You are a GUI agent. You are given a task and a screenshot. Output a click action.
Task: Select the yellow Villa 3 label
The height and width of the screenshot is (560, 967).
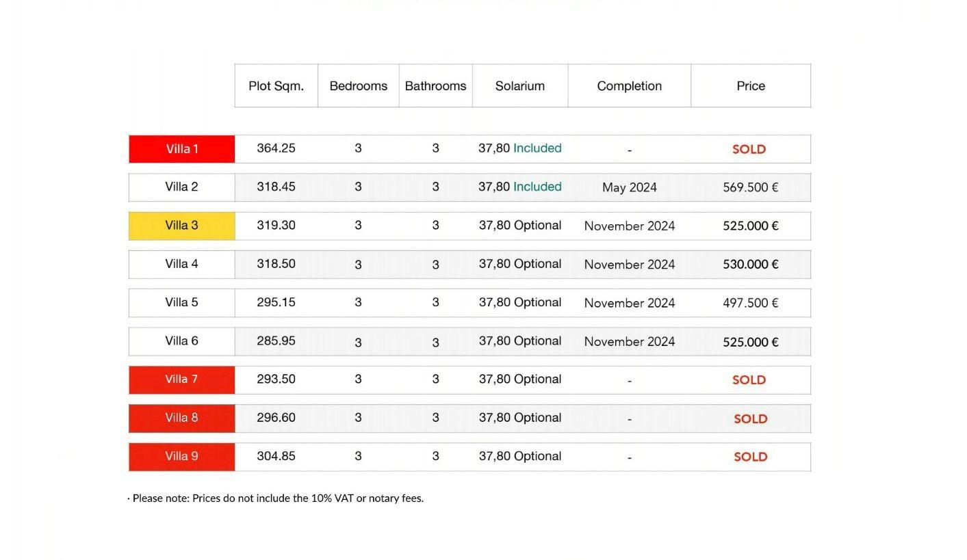pos(182,226)
